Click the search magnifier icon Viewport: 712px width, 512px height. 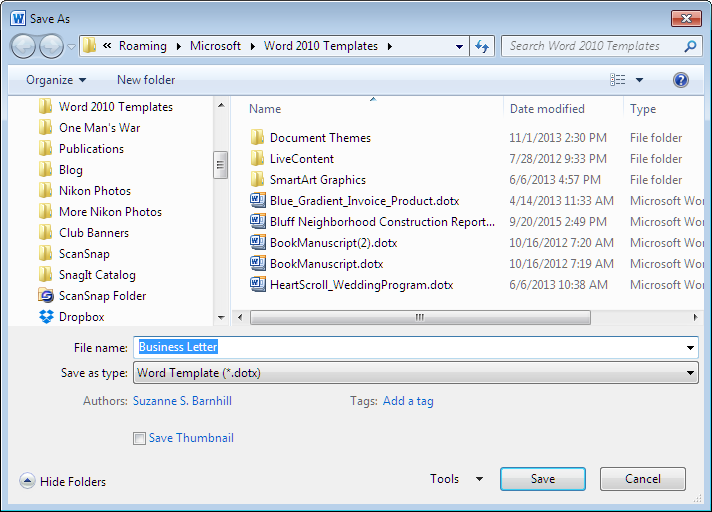(x=690, y=46)
